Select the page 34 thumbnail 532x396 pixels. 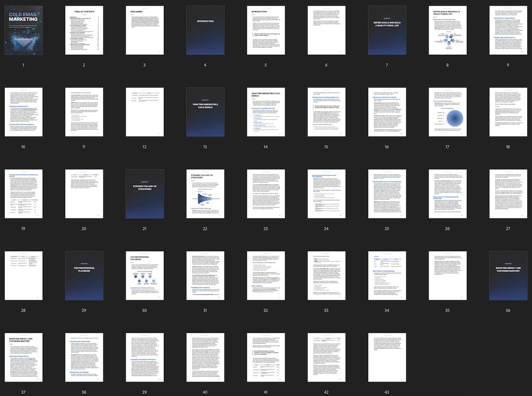[387, 276]
